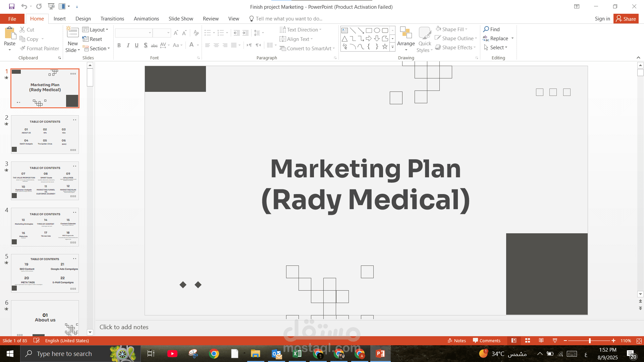Clear all formatting eraser icon

point(196,33)
